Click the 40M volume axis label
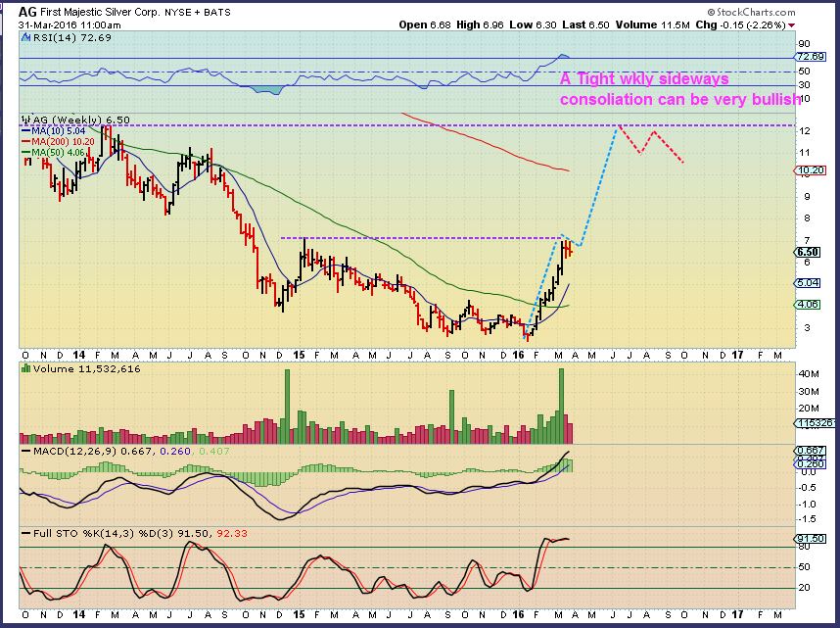Image resolution: width=840 pixels, height=628 pixels. coord(809,374)
